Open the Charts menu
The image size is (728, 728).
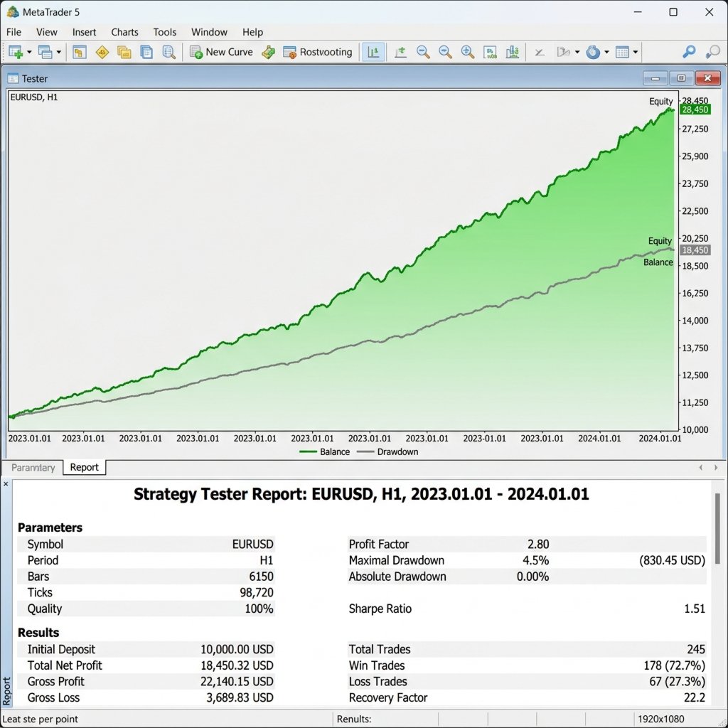pos(124,32)
